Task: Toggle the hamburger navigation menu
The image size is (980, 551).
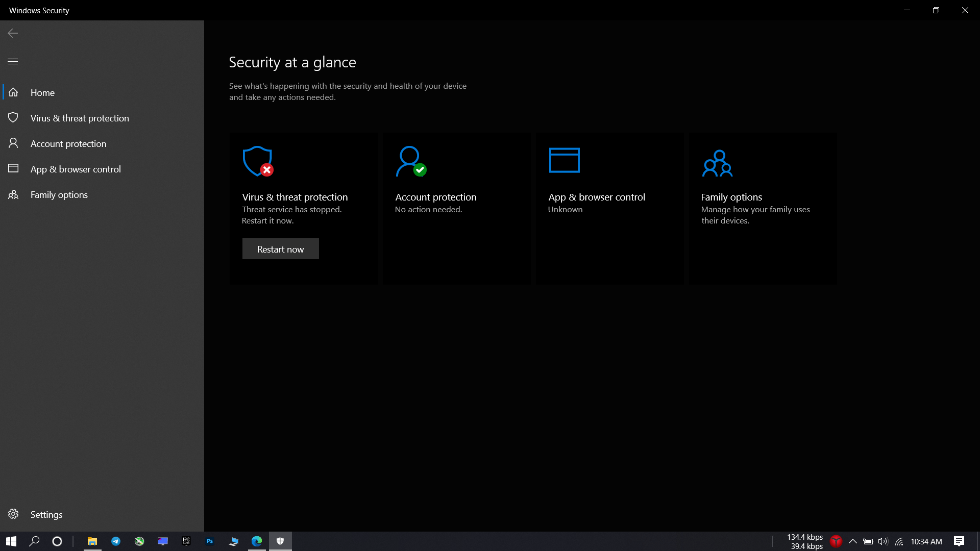Action: (x=13, y=62)
